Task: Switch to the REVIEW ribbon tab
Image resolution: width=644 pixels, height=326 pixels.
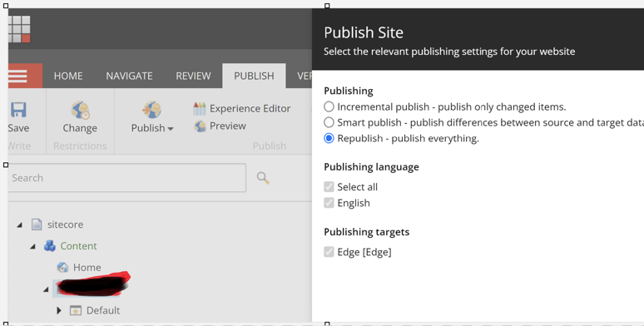Action: click(x=193, y=76)
